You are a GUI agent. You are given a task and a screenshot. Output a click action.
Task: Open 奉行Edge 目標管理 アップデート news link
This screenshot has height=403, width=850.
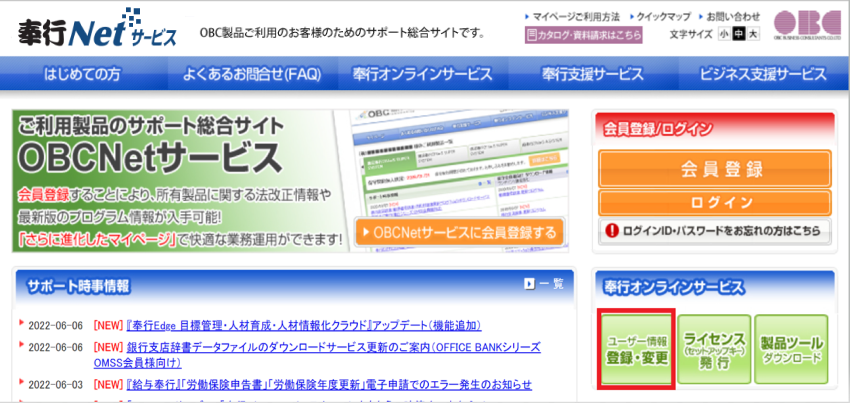pos(304,325)
